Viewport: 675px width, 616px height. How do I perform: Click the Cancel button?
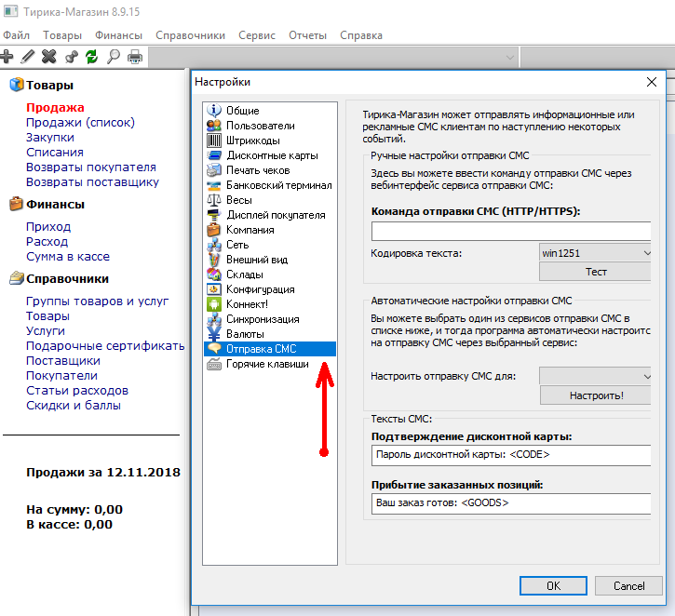[628, 586]
